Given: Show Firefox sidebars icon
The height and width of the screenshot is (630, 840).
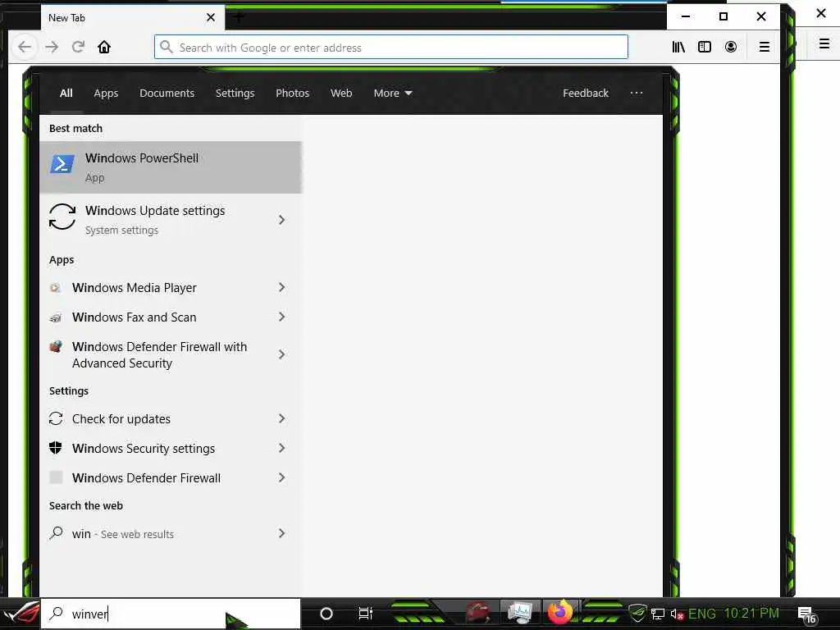Looking at the screenshot, I should [705, 47].
